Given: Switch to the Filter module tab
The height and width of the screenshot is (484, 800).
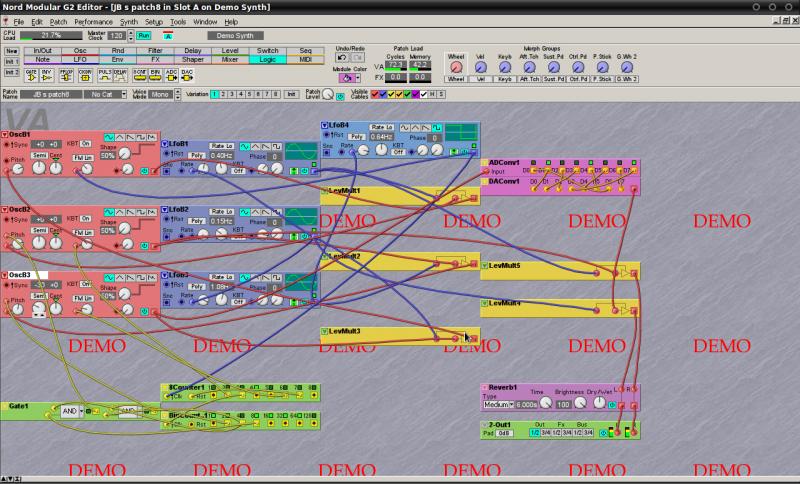Looking at the screenshot, I should click(x=155, y=51).
